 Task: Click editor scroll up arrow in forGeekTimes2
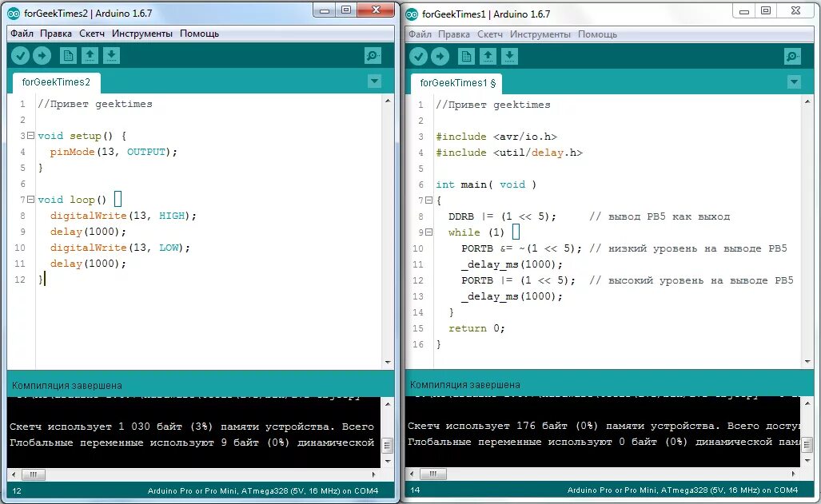pyautogui.click(x=388, y=100)
